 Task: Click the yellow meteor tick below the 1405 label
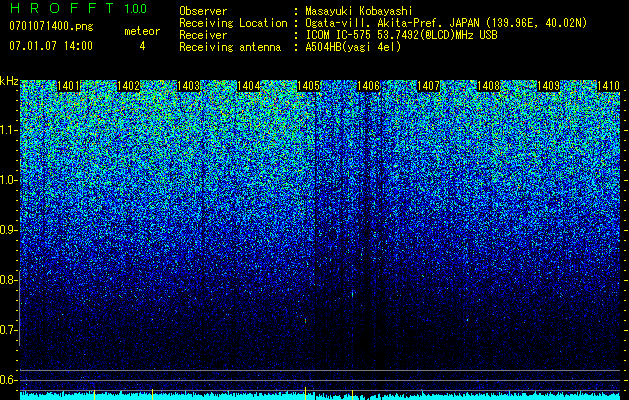pyautogui.click(x=306, y=393)
